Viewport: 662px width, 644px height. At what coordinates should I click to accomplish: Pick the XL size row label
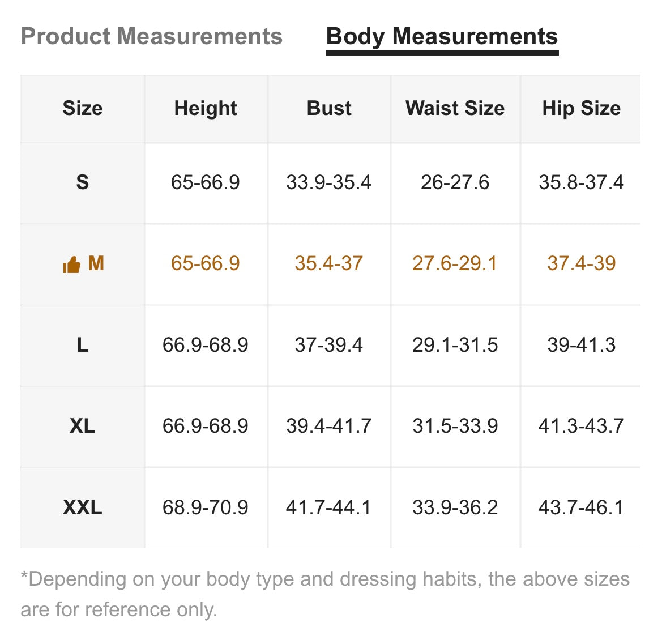click(82, 426)
